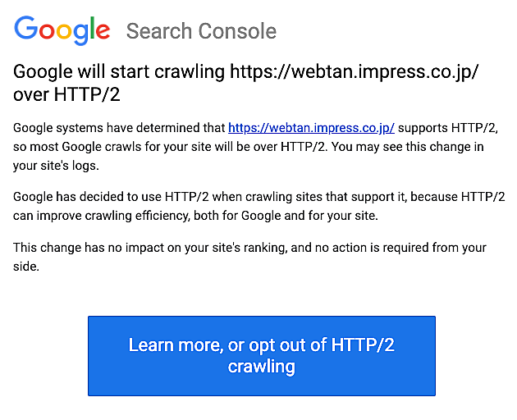
Task: Open the underlined webtan.impress.co.jp link
Action: (311, 128)
